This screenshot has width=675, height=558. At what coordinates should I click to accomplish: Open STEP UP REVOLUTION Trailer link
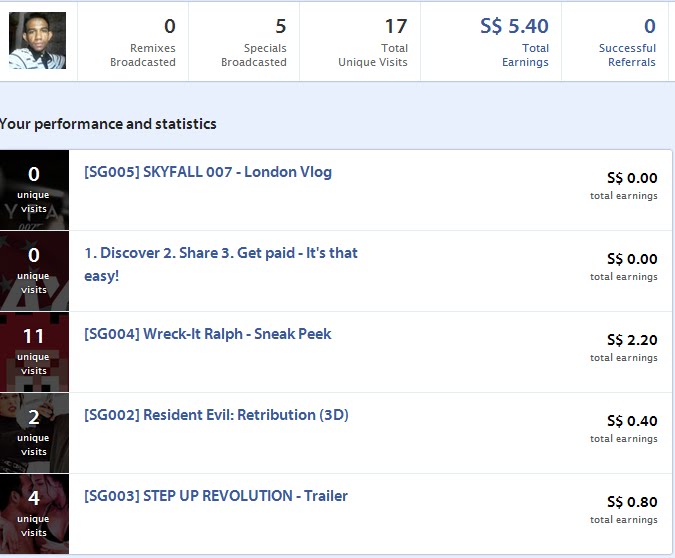coord(216,496)
